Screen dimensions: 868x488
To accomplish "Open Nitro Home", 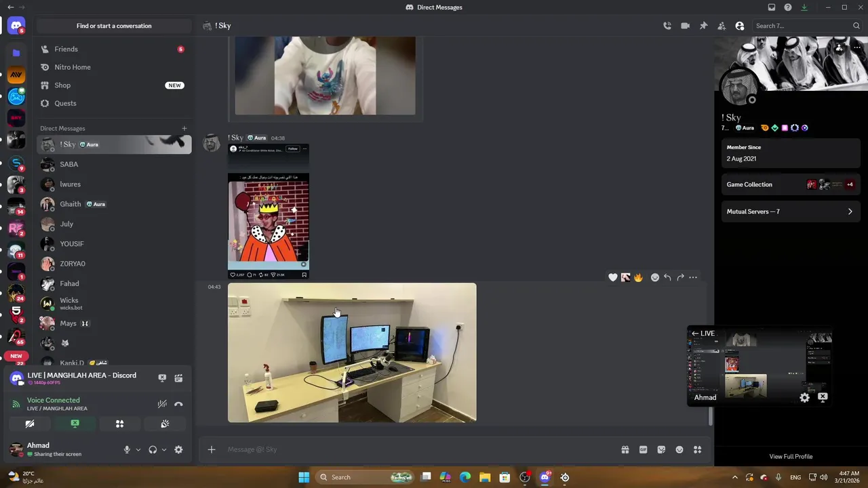I will click(113, 67).
